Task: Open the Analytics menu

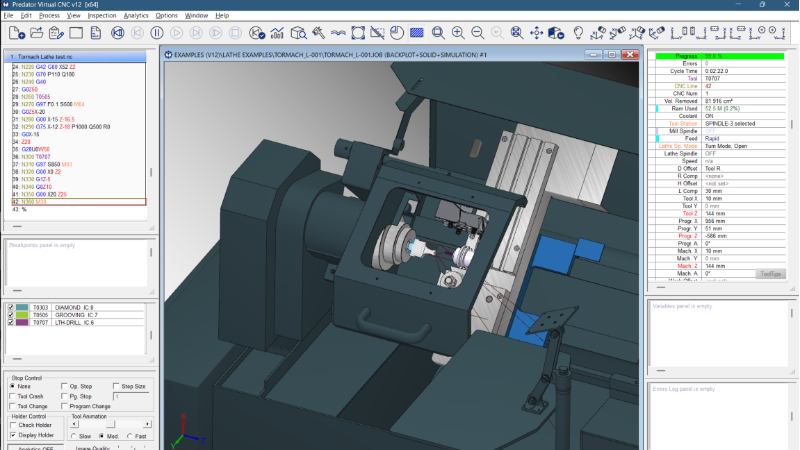Action: 136,15
